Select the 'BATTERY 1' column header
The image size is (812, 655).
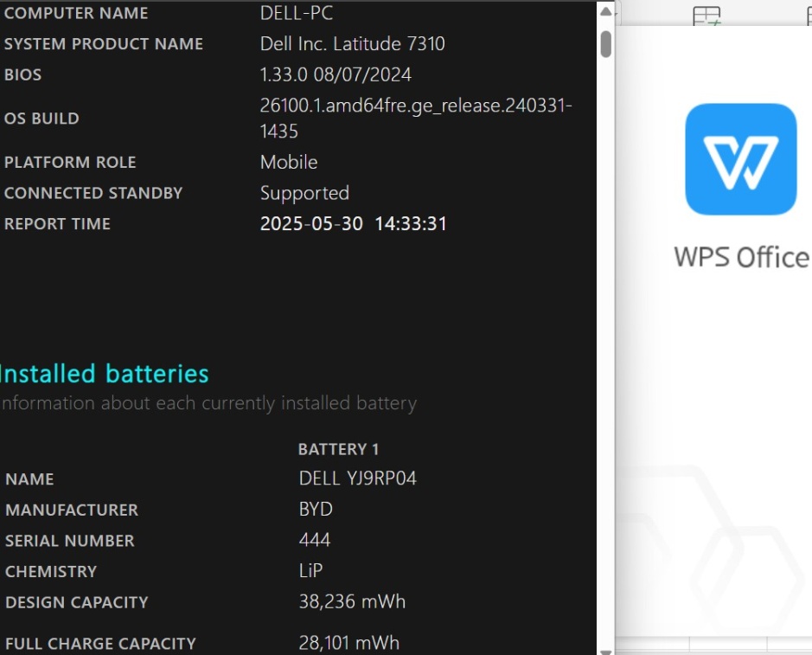(339, 449)
